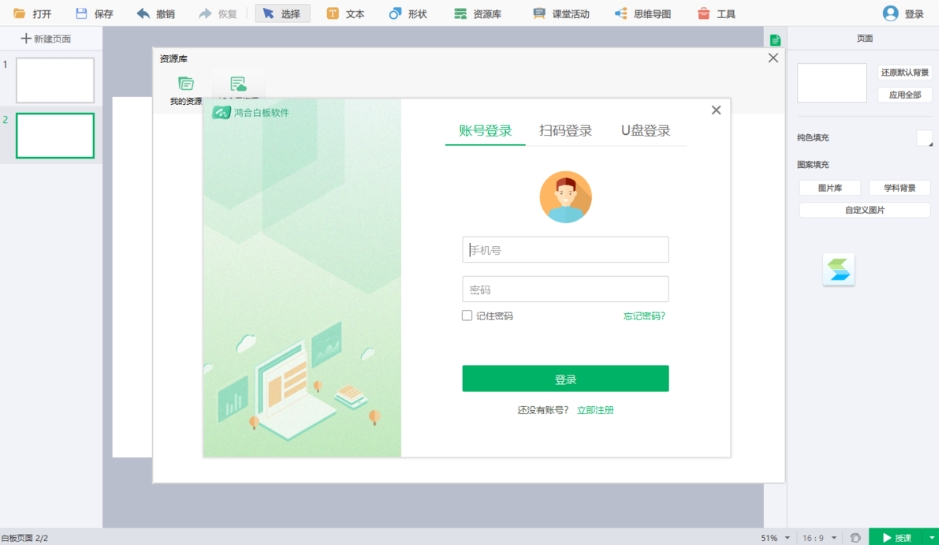Select the 文本 text tool
This screenshot has width=939, height=545.
click(346, 13)
